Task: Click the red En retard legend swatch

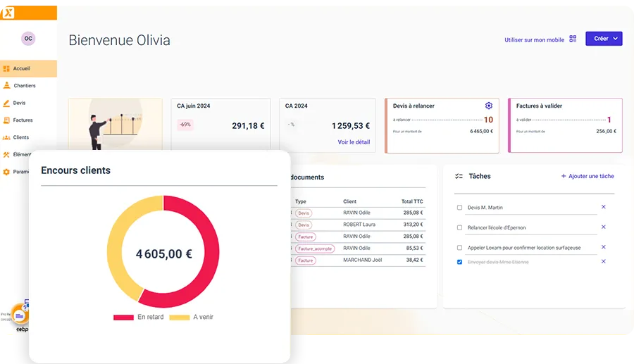Action: coord(123,318)
